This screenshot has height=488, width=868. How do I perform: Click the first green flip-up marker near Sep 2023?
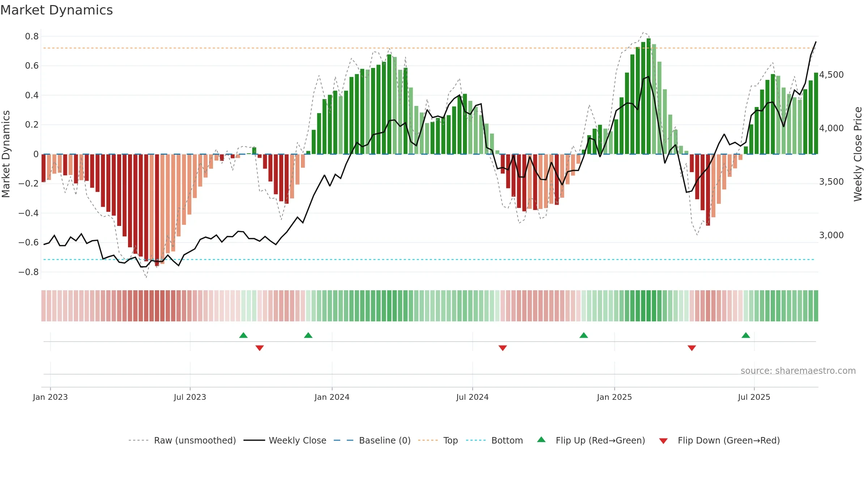pyautogui.click(x=243, y=335)
